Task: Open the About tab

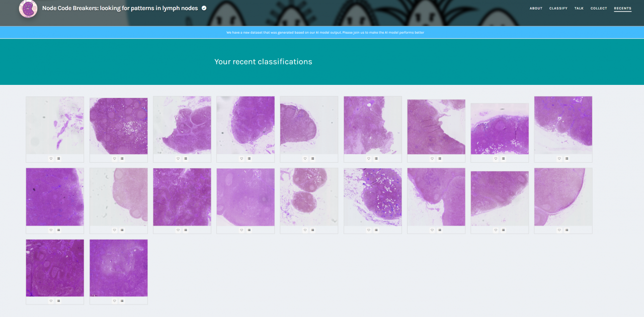Action: pyautogui.click(x=536, y=9)
